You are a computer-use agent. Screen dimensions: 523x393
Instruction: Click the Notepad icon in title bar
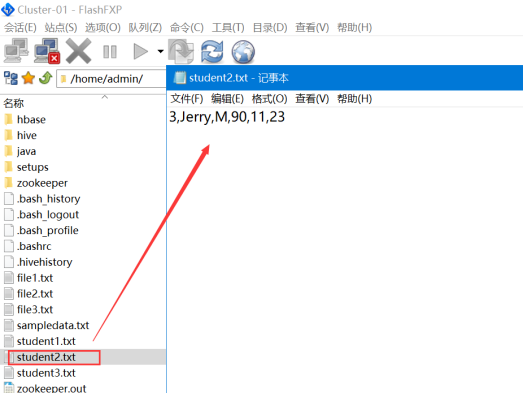click(180, 78)
